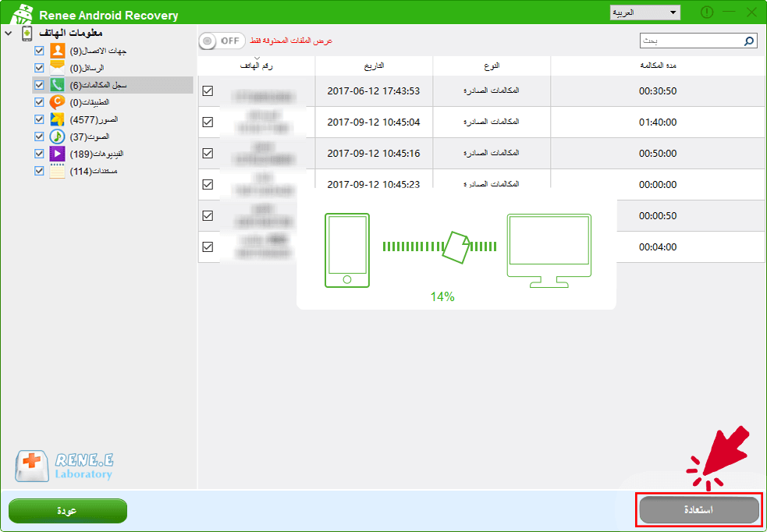
Task: Open the info icon in the title bar
Action: 707,12
